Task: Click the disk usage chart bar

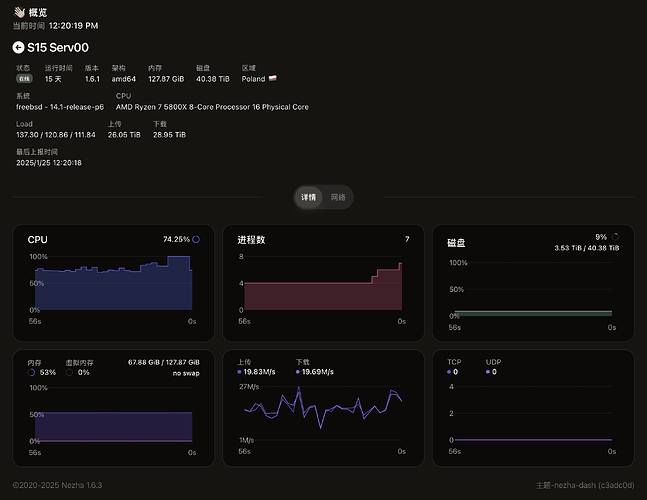Action: [x=533, y=314]
